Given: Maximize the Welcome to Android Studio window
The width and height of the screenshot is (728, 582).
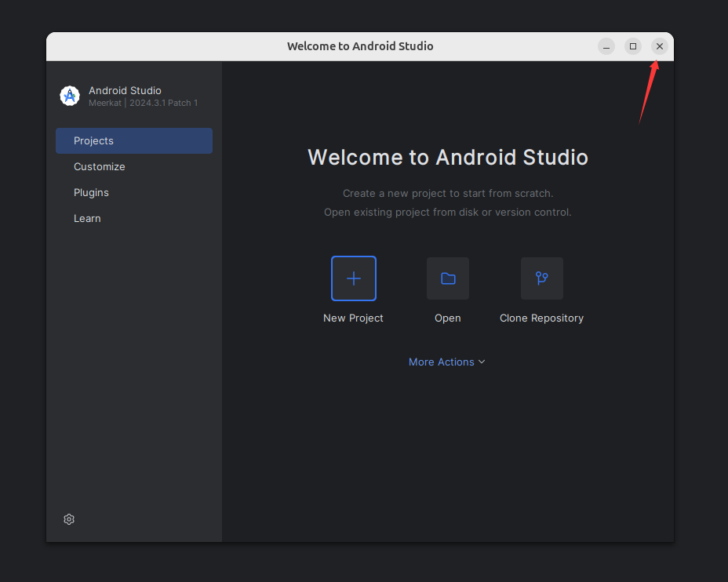Looking at the screenshot, I should [633, 46].
